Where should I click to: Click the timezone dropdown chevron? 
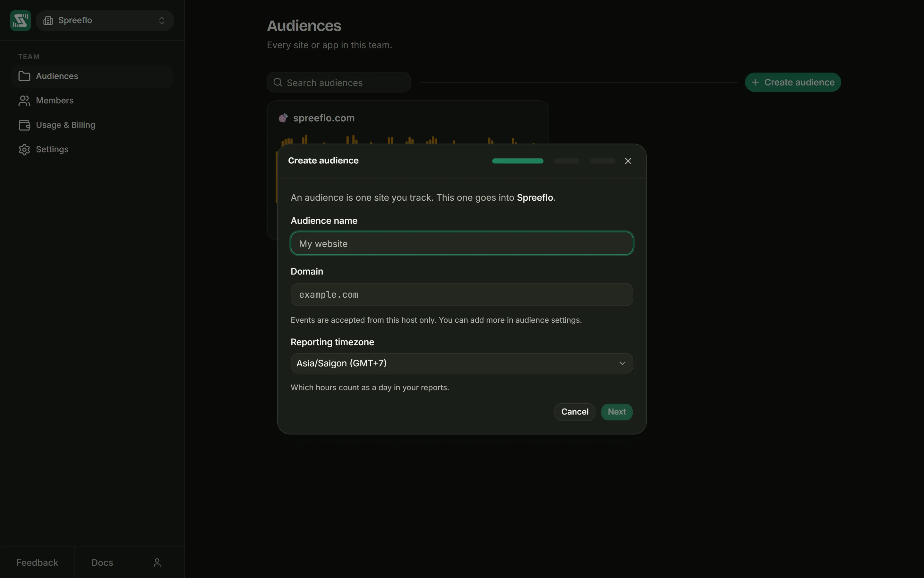pos(622,363)
